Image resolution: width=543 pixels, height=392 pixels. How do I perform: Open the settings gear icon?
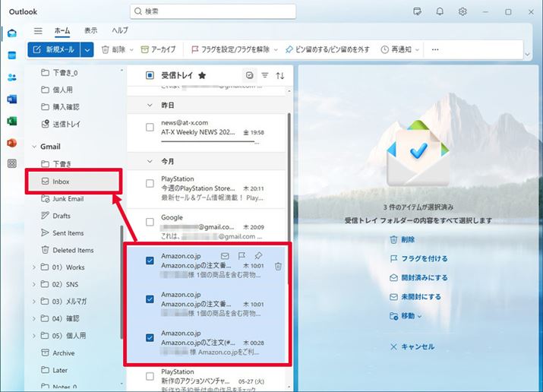pyautogui.click(x=462, y=11)
